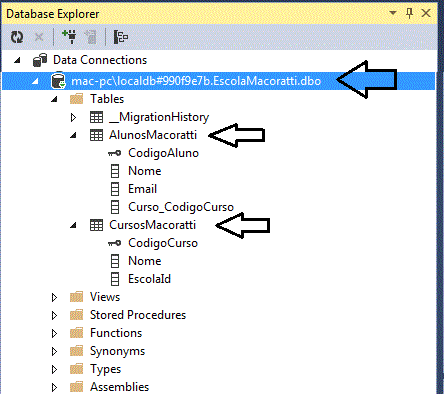Click the Views folder icon

[x=76, y=297]
